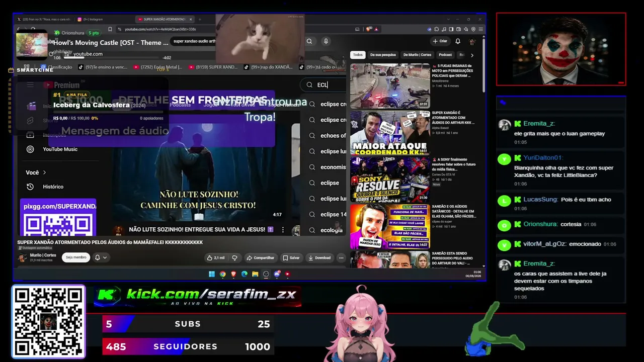This screenshot has height=362, width=644.
Task: Click the YouTube search magnifier button
Action: [x=309, y=41]
